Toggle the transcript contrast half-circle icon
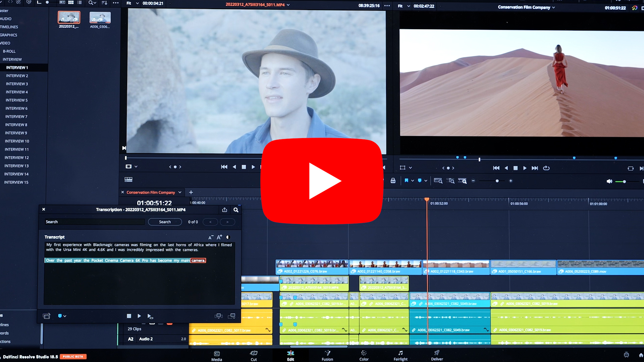The height and width of the screenshot is (362, 644). [228, 237]
